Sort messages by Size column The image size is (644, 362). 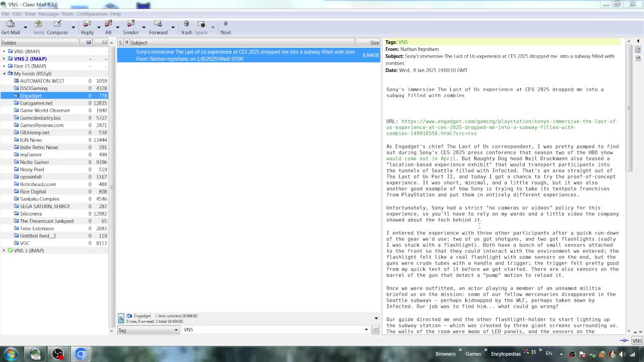(x=368, y=43)
